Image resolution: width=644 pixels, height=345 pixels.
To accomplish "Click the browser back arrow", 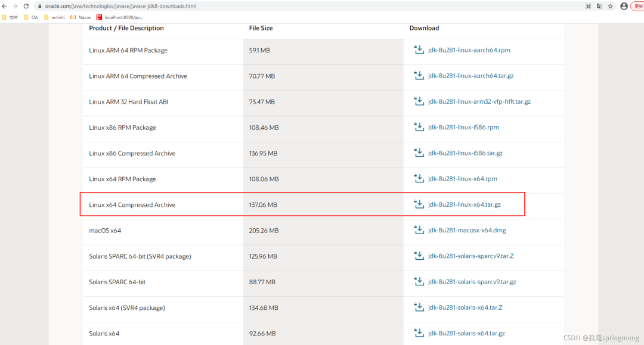I will click(x=4, y=6).
